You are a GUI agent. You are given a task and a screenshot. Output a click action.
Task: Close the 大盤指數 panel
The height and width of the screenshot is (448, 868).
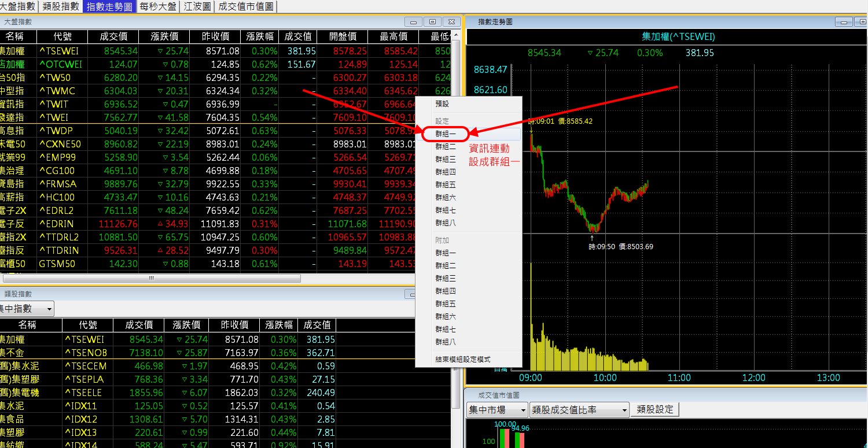coord(452,22)
